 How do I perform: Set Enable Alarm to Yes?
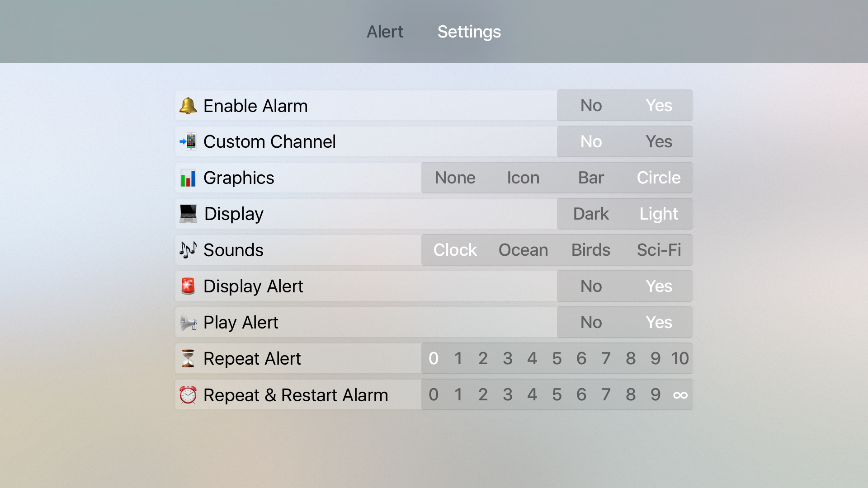[659, 105]
